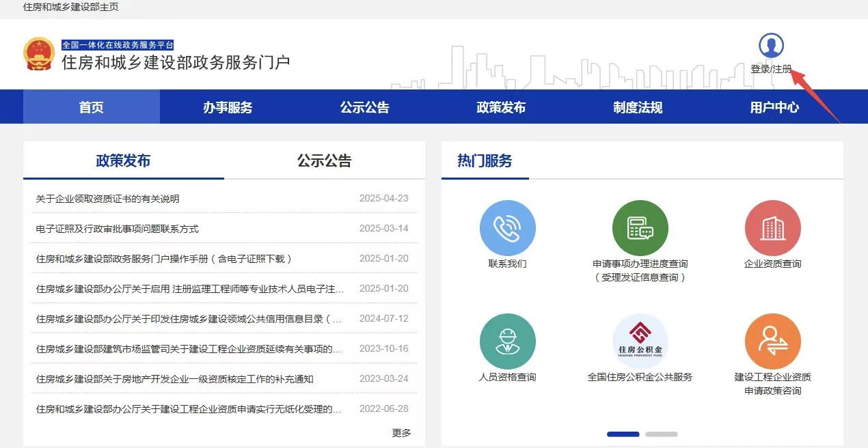Screen dimensions: 868x448
Task: Select the first blue carousel indicator
Action: tap(623, 434)
